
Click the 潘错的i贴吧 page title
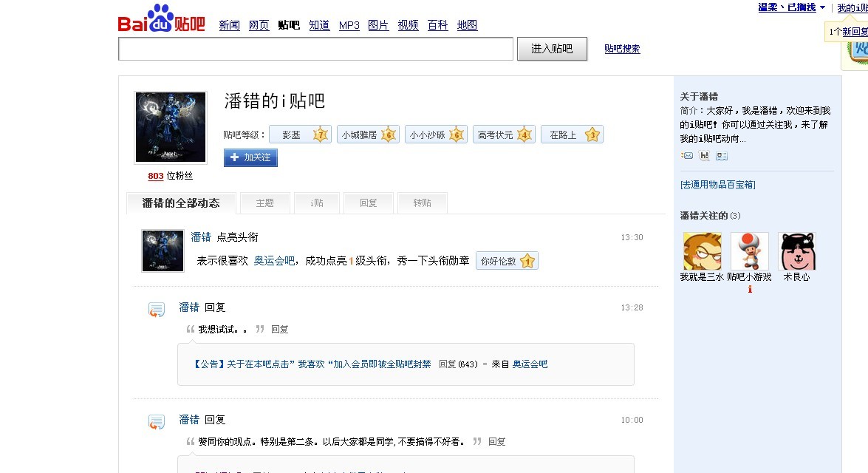pos(275,101)
